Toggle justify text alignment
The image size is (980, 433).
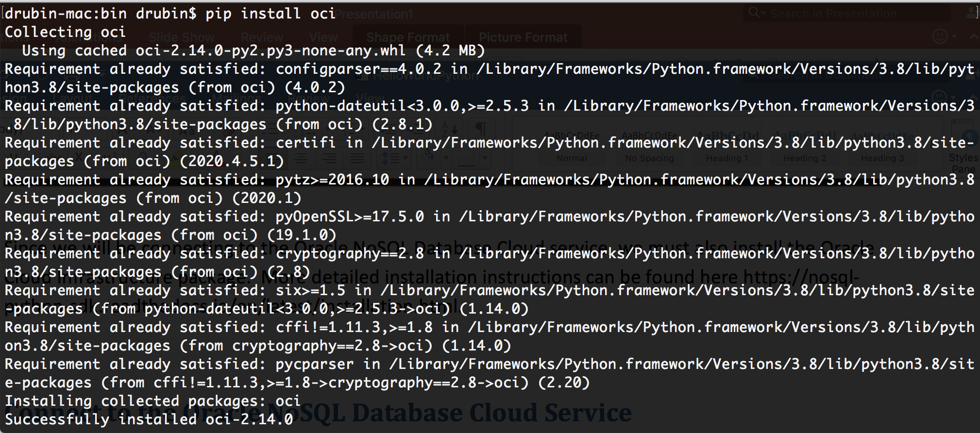click(x=357, y=158)
